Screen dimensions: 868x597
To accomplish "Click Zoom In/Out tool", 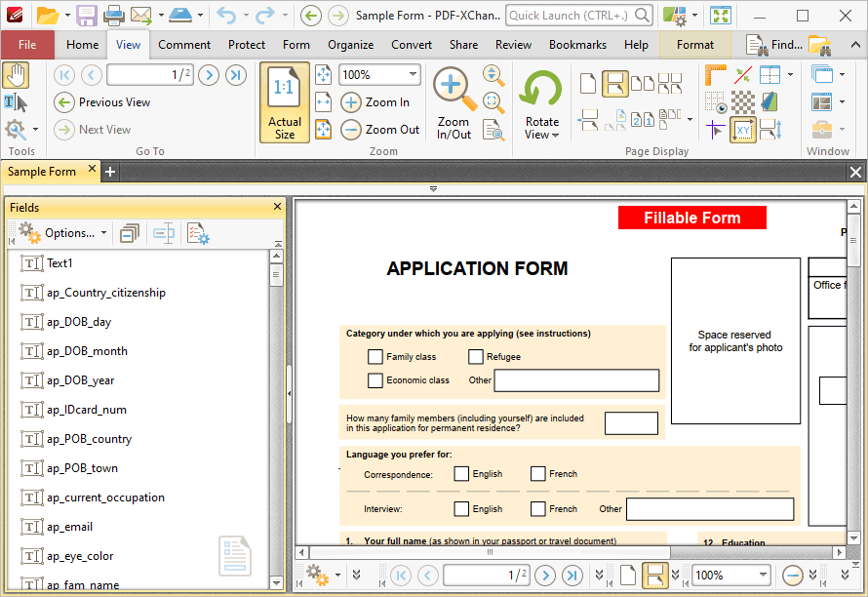I will point(454,103).
